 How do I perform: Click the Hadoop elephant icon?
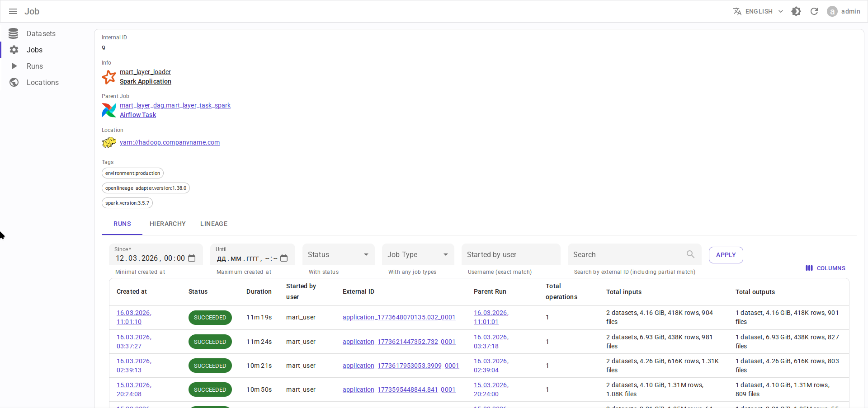click(109, 143)
